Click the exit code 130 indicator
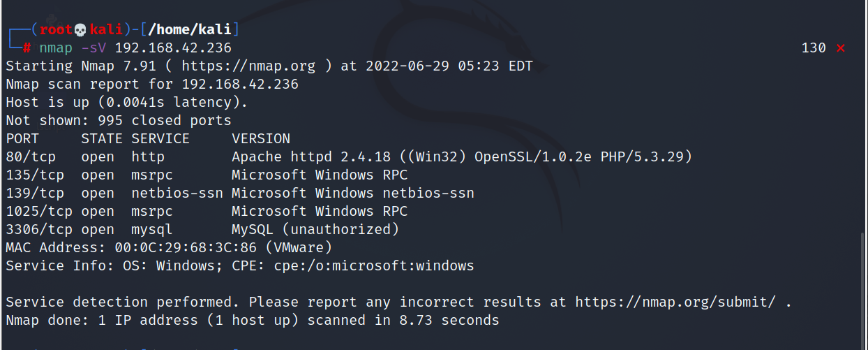 (x=814, y=48)
